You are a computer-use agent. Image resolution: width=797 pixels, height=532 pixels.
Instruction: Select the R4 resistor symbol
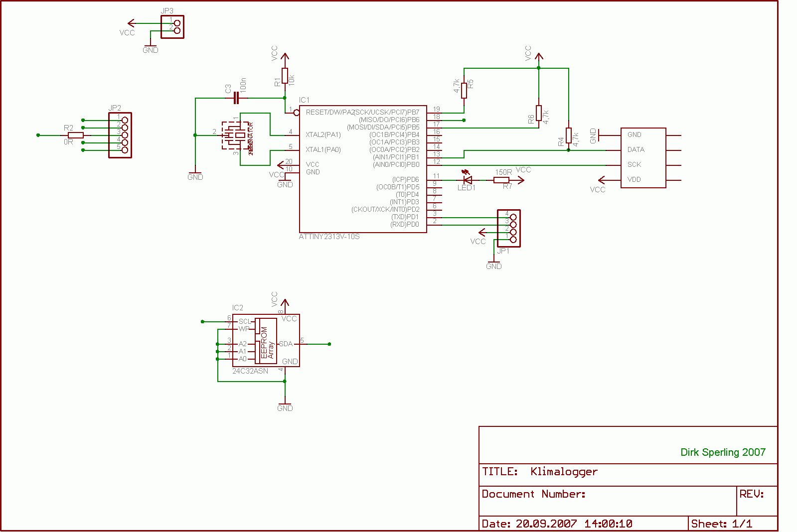click(x=569, y=135)
